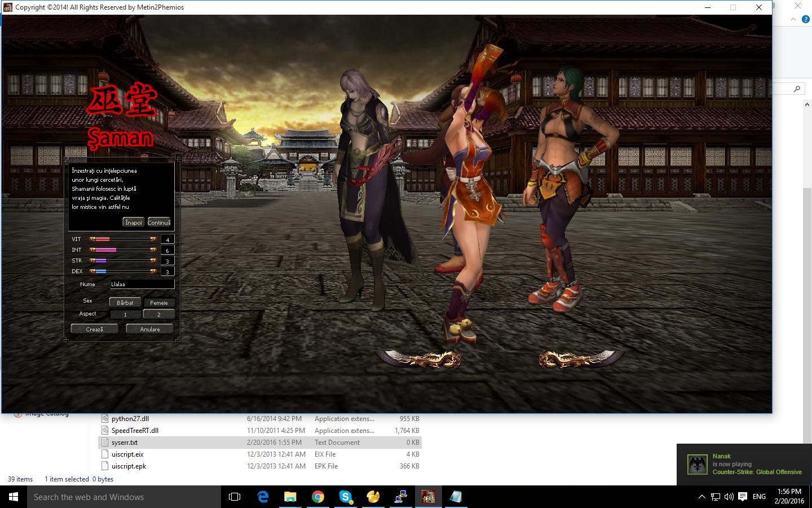
Task: Click Crează to create the character
Action: [95, 329]
